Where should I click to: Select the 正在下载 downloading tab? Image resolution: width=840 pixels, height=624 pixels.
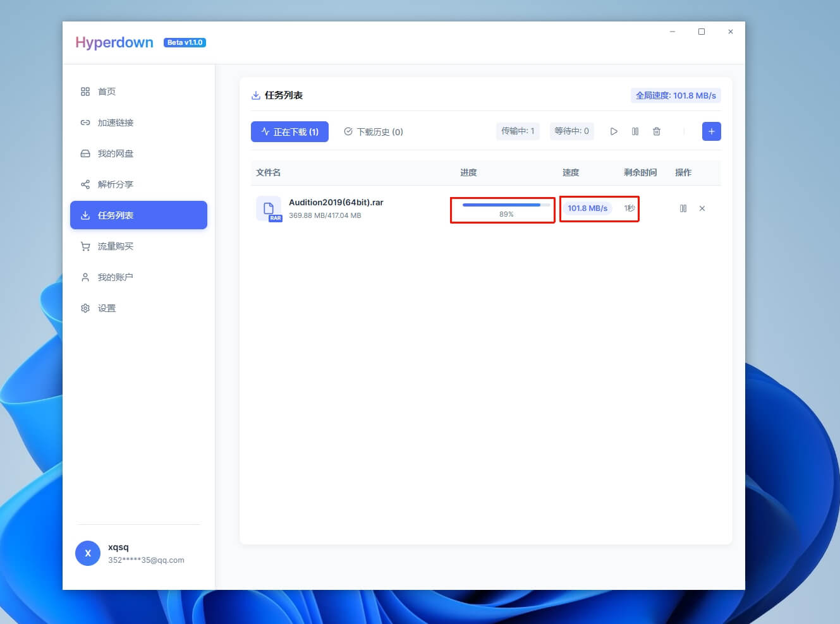click(289, 131)
